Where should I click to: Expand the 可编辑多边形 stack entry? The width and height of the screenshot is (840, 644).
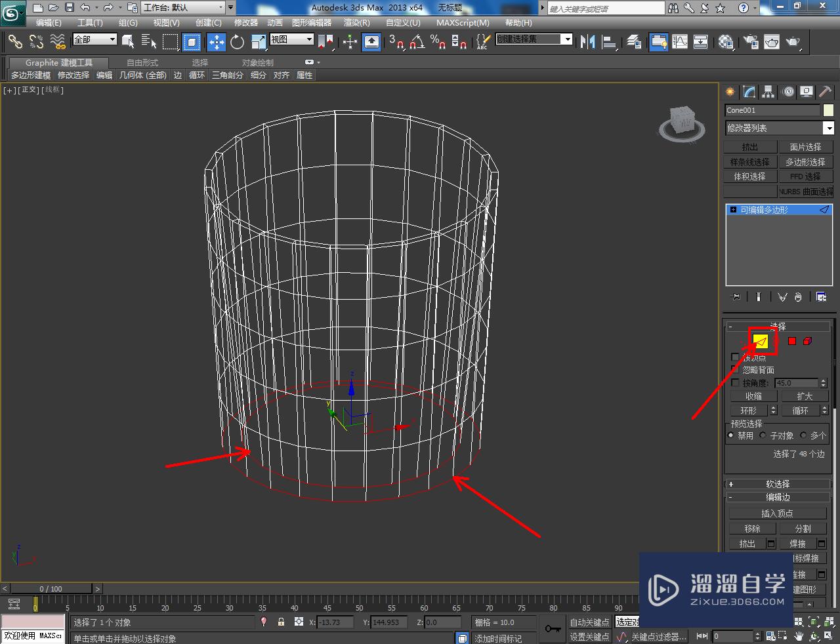[x=733, y=210]
